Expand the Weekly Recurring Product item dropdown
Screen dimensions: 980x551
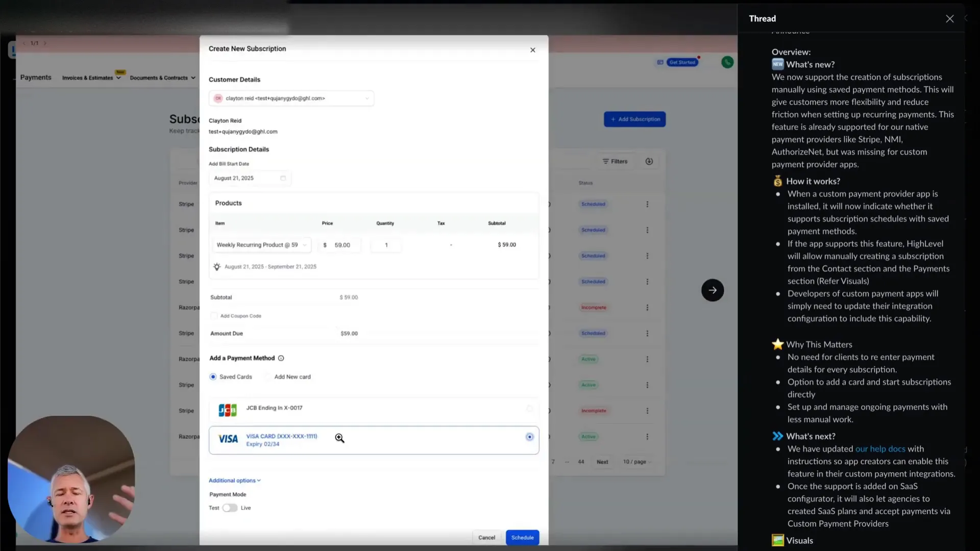(261, 245)
